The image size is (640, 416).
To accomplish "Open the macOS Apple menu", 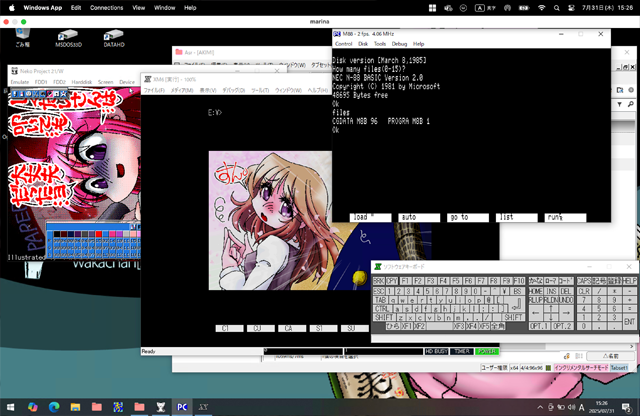I will click(x=12, y=8).
